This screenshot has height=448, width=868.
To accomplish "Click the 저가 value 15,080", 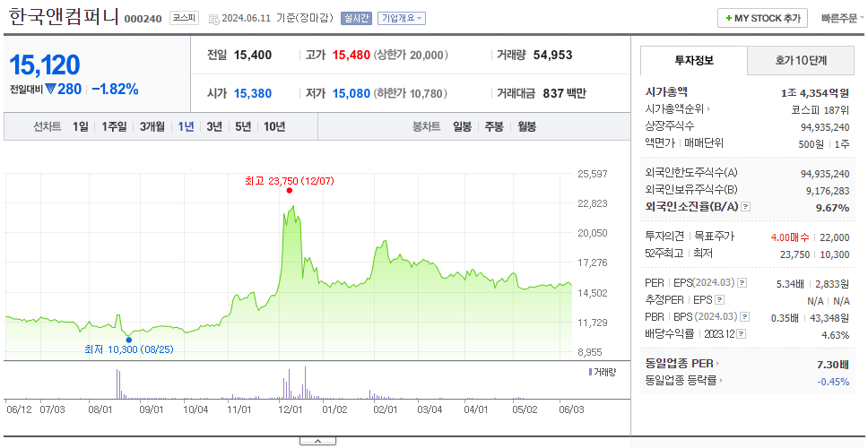I will point(351,93).
